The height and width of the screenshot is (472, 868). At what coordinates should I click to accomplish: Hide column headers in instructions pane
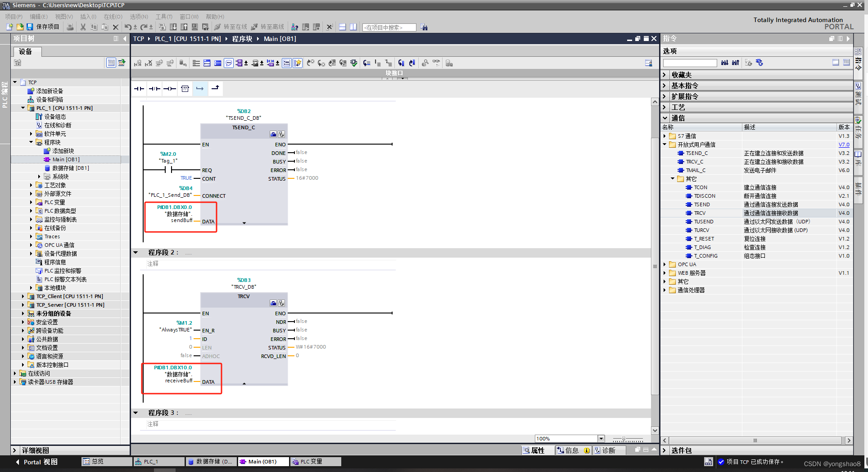click(x=836, y=63)
